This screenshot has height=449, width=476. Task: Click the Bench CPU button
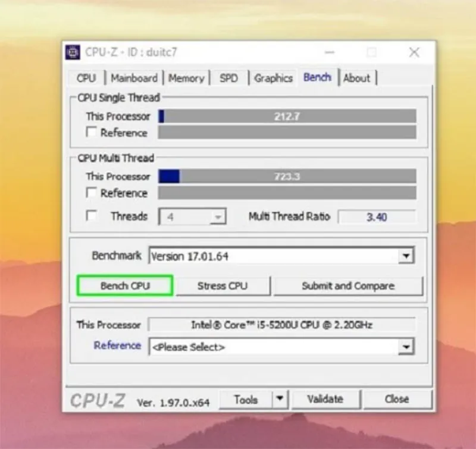click(x=125, y=285)
